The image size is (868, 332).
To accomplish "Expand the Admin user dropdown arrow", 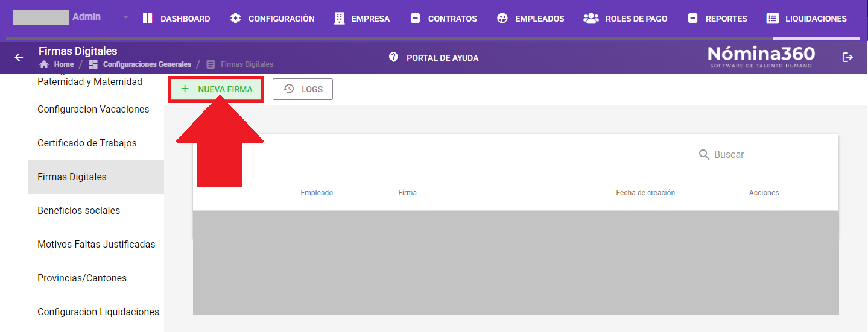I will (125, 17).
